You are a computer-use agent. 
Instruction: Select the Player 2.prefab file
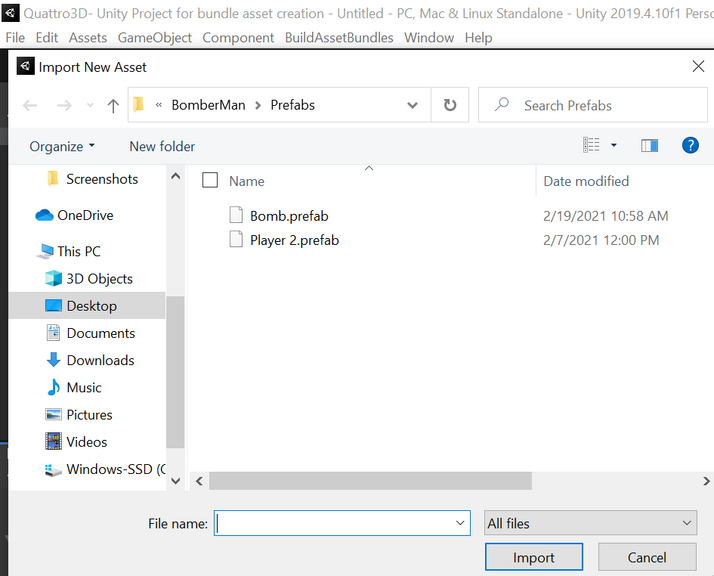293,240
